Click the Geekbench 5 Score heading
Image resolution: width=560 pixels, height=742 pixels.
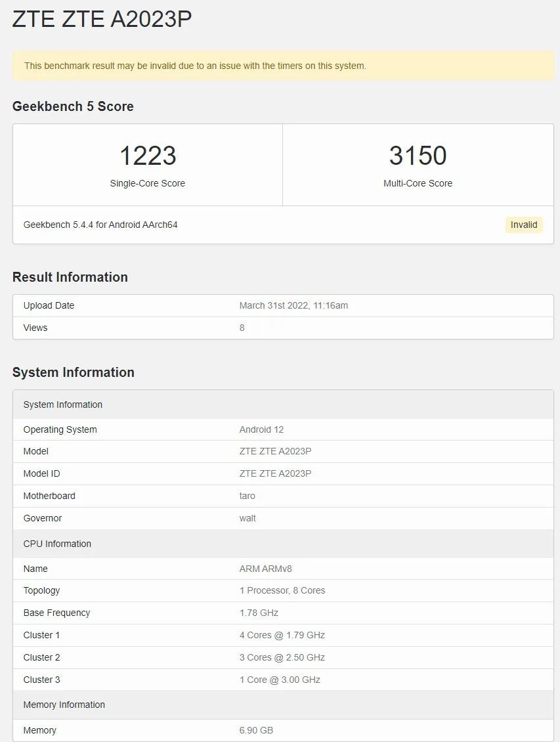click(x=73, y=106)
